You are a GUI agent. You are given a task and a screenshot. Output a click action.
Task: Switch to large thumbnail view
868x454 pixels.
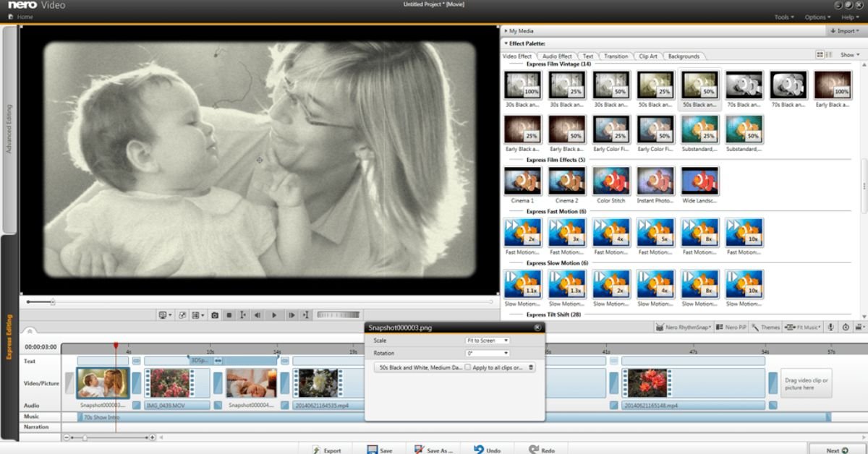[820, 55]
